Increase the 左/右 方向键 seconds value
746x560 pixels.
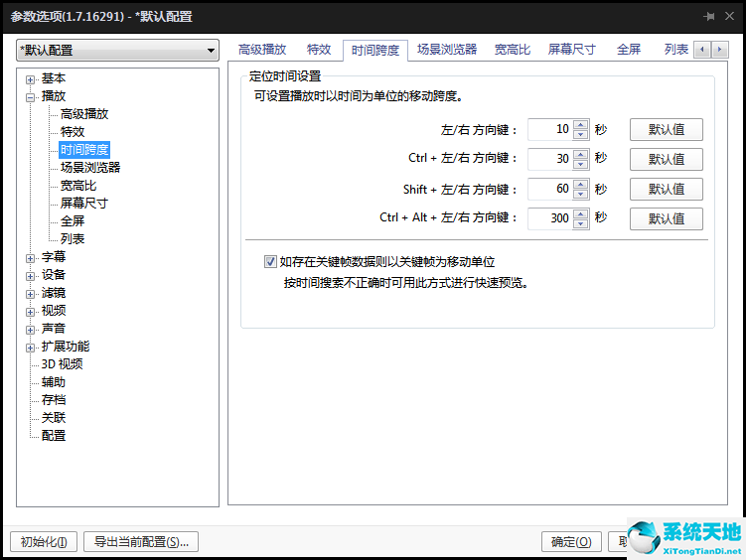tap(581, 124)
